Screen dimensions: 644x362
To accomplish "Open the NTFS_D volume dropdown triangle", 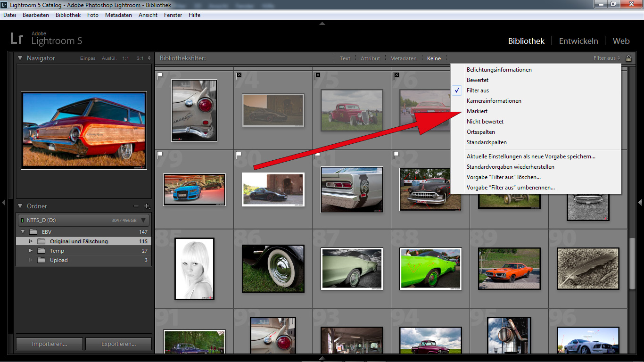I will [143, 220].
